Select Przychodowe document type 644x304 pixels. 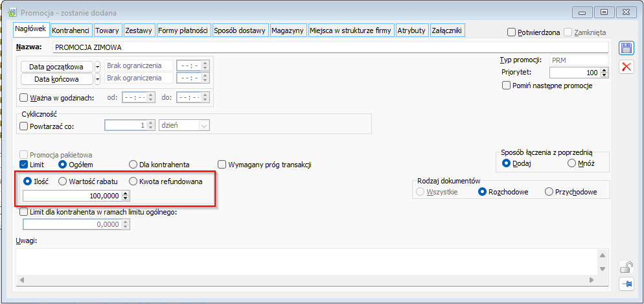[549, 192]
